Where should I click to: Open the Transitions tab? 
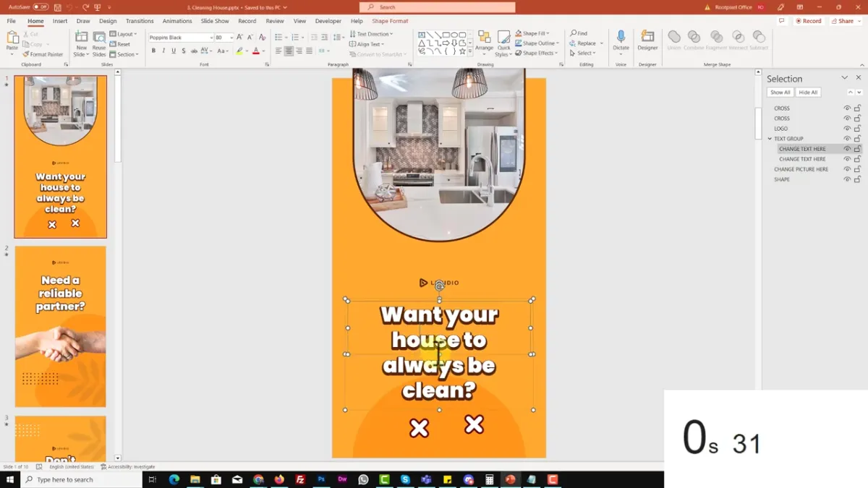(x=140, y=21)
